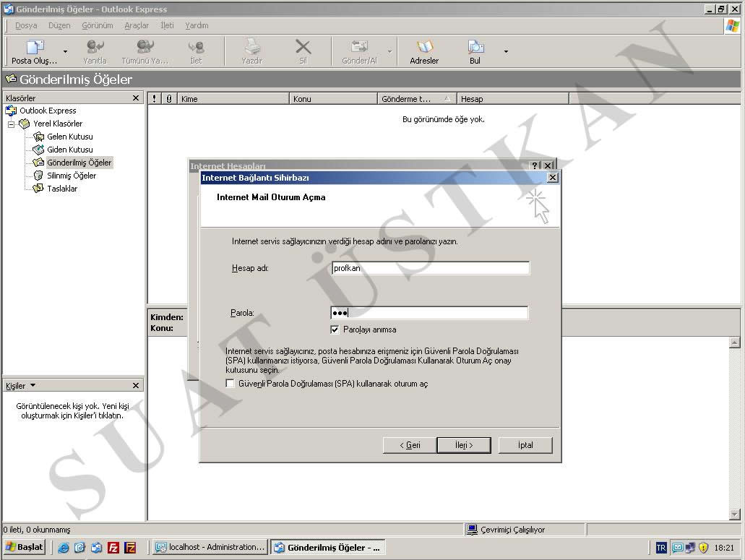Select the Yerel Klasörler folder
Viewport: 745px width, 560px height.
pyautogui.click(x=58, y=124)
